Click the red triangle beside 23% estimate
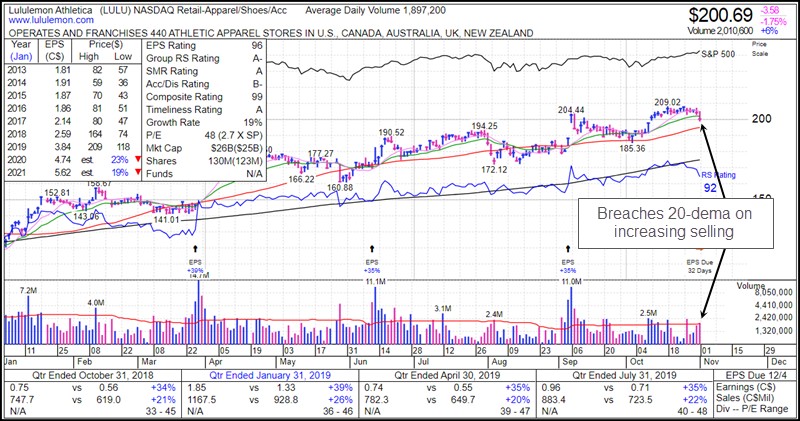Screen dimensions: 800x421 pos(137,159)
